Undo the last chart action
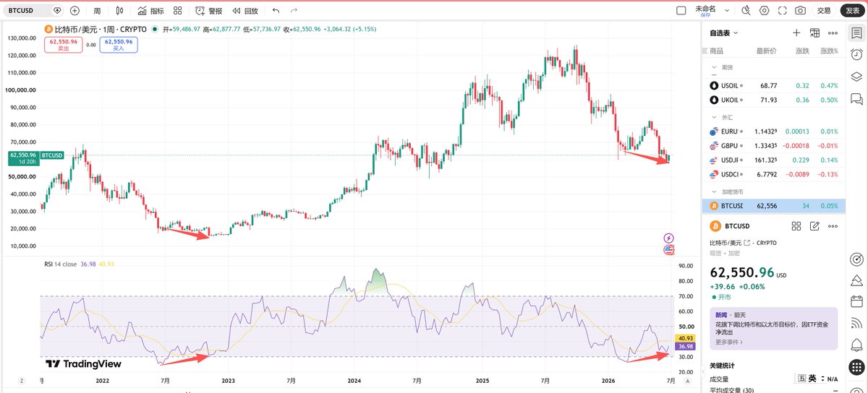The width and height of the screenshot is (868, 393). pos(276,11)
